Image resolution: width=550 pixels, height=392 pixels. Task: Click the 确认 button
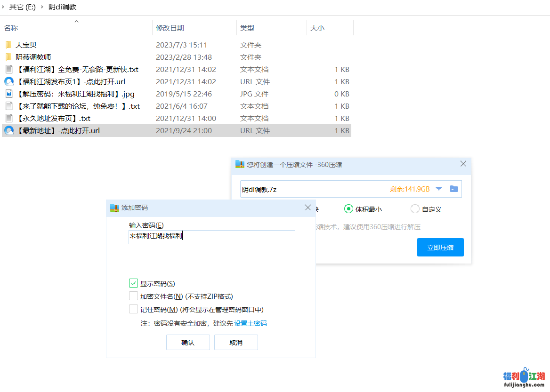pyautogui.click(x=188, y=343)
